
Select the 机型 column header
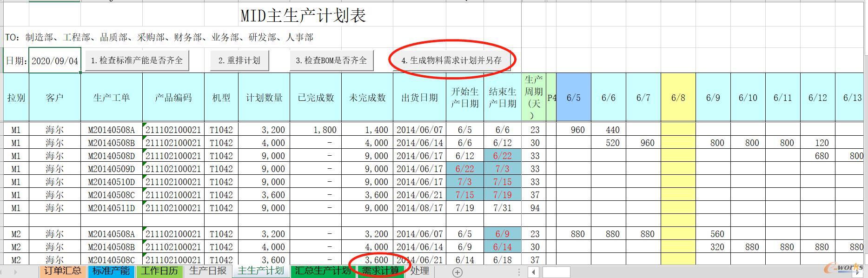coord(221,98)
